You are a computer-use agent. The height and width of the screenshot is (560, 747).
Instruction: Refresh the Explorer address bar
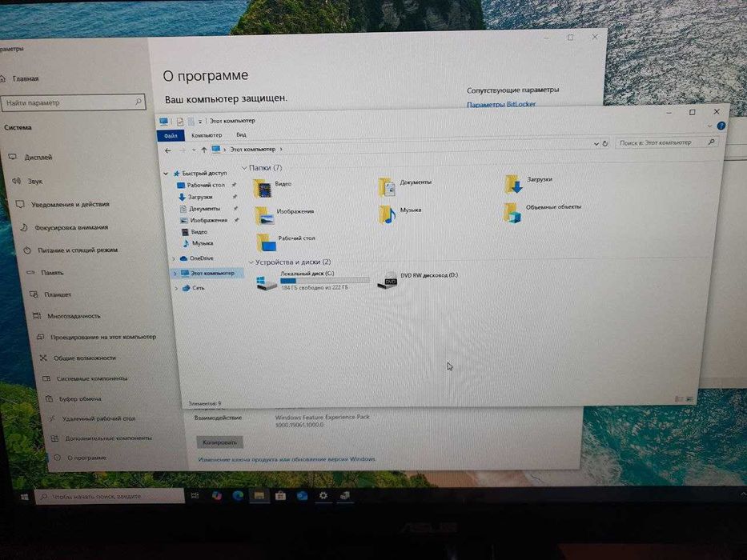tap(605, 143)
